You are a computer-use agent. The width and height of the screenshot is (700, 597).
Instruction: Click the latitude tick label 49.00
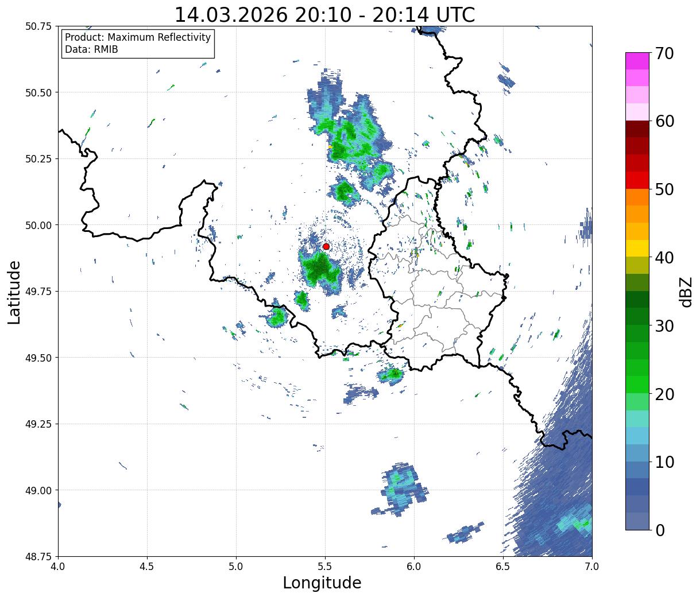(38, 490)
